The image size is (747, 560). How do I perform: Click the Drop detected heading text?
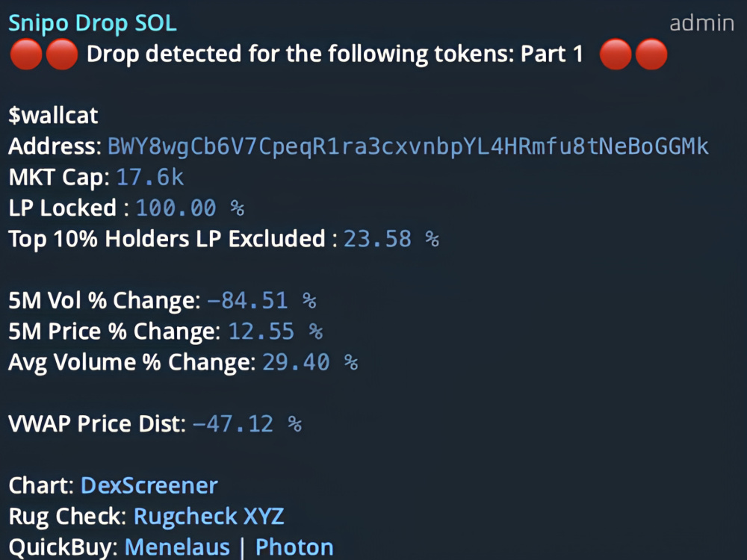[335, 55]
